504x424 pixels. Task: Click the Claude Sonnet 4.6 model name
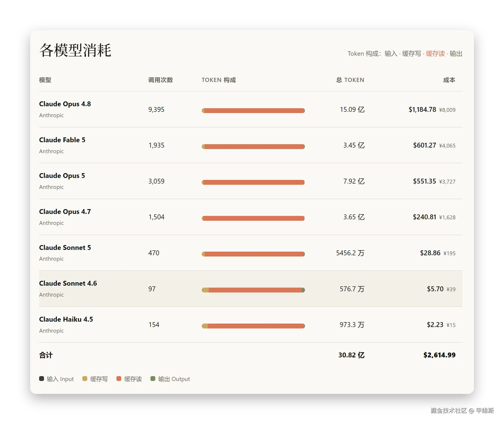(x=68, y=283)
